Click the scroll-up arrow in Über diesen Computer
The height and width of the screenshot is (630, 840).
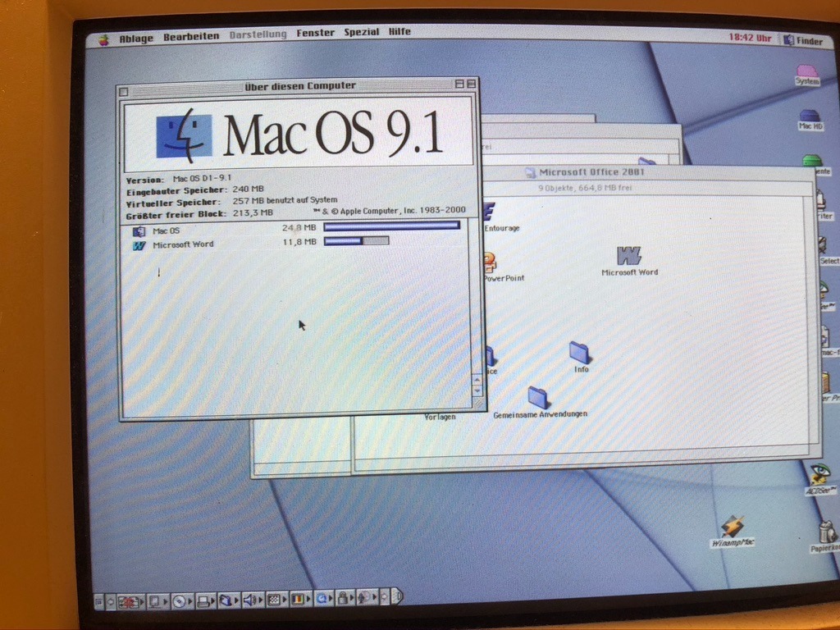[x=477, y=380]
